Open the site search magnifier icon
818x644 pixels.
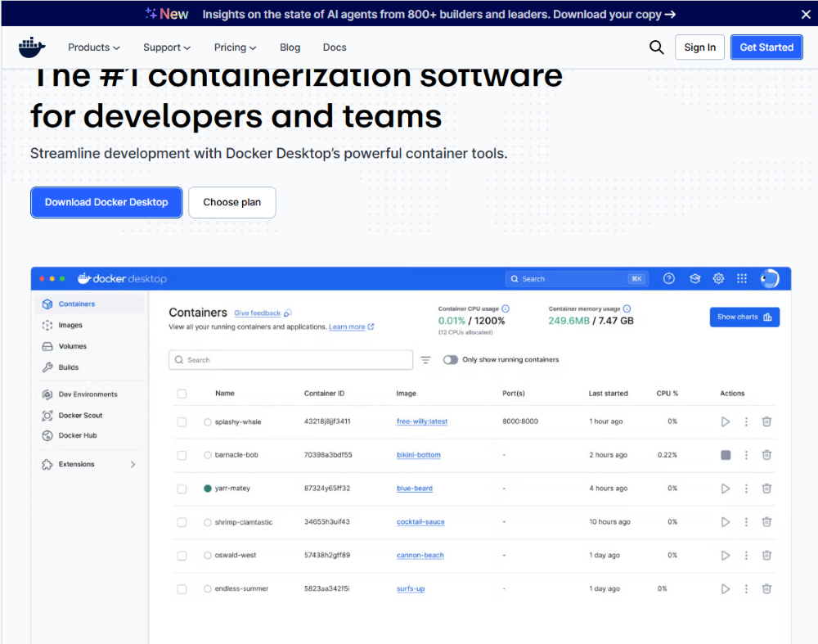point(656,47)
